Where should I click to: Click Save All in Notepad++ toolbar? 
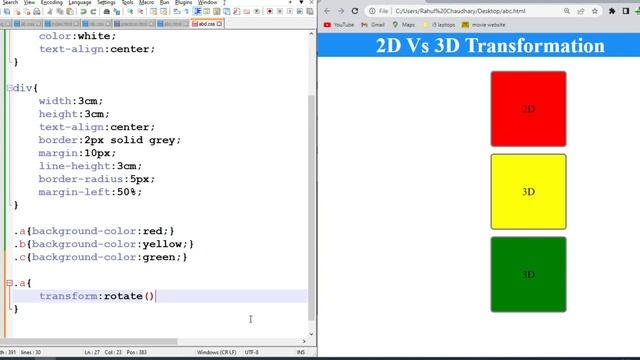pos(7,11)
